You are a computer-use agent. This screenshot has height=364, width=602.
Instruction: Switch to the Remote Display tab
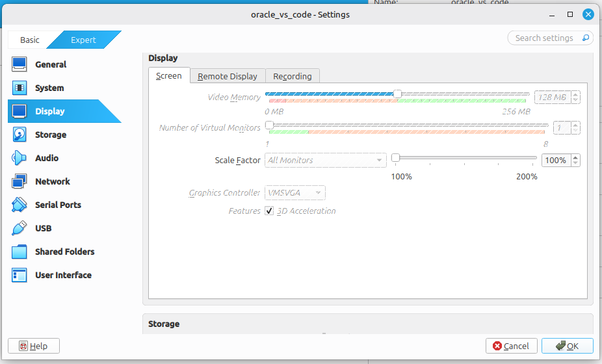[x=228, y=76]
